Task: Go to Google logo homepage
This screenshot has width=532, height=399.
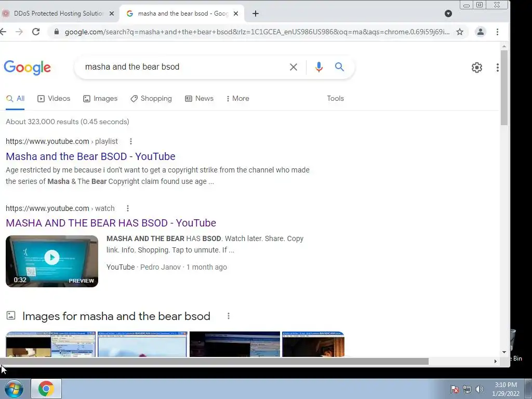Action: coord(28,68)
